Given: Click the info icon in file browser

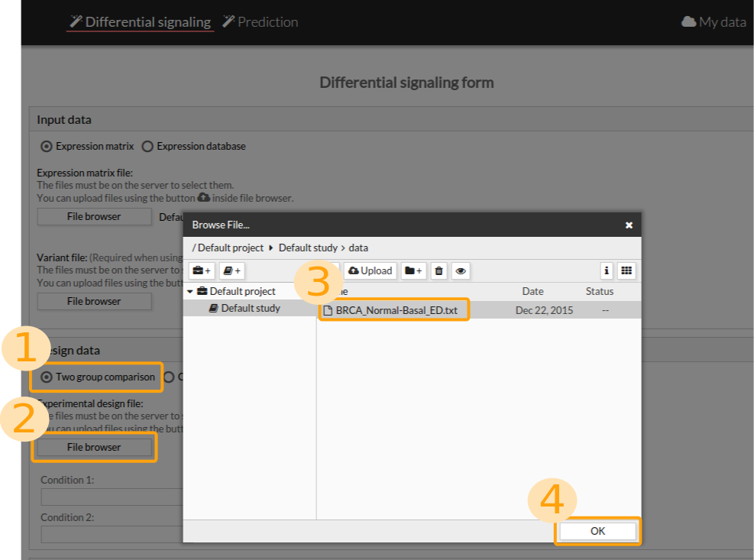Looking at the screenshot, I should tap(607, 270).
